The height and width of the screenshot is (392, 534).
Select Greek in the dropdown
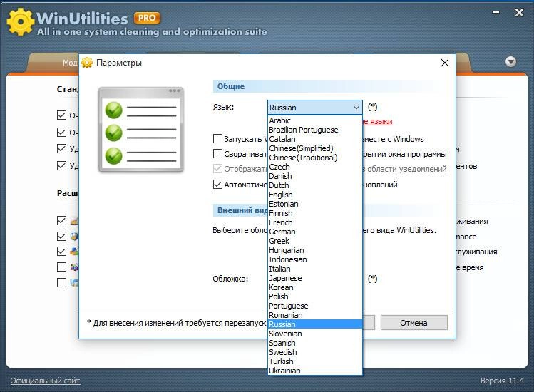click(x=314, y=241)
